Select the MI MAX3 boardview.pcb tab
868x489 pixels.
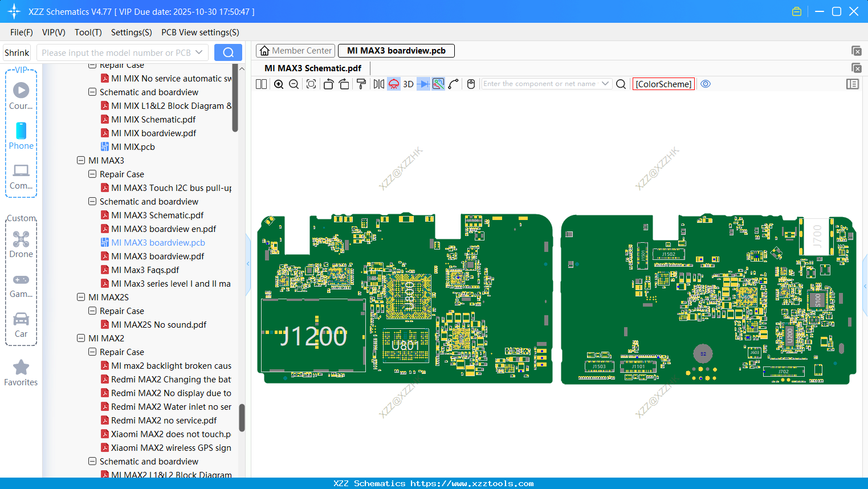[396, 51]
